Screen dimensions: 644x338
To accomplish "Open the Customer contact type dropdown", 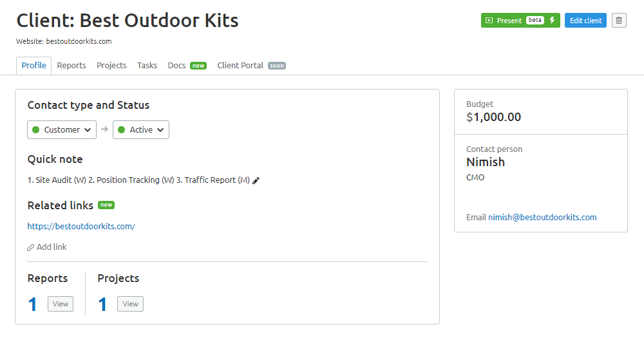I will click(x=62, y=130).
